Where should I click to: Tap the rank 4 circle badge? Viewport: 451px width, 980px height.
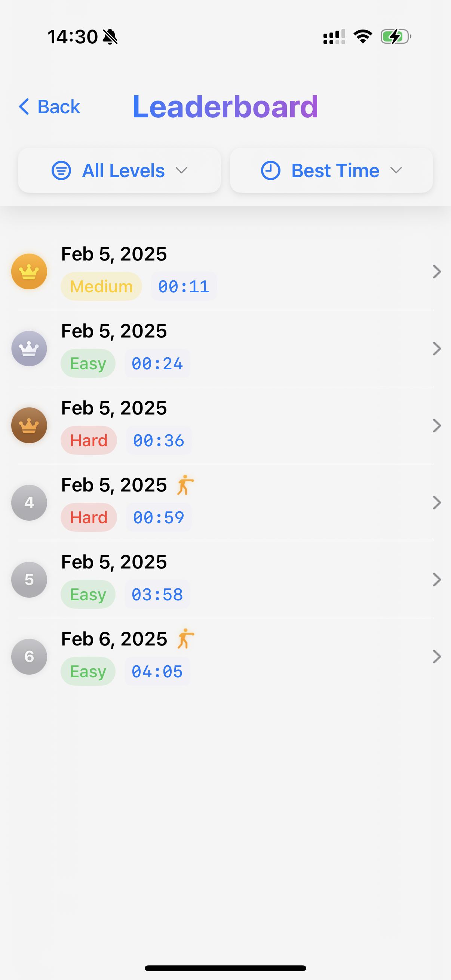(x=29, y=503)
